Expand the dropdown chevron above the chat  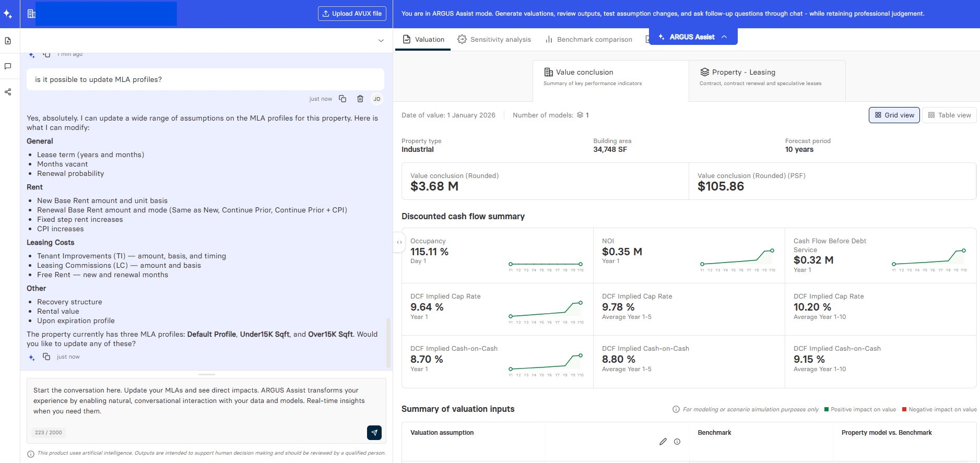pos(381,41)
